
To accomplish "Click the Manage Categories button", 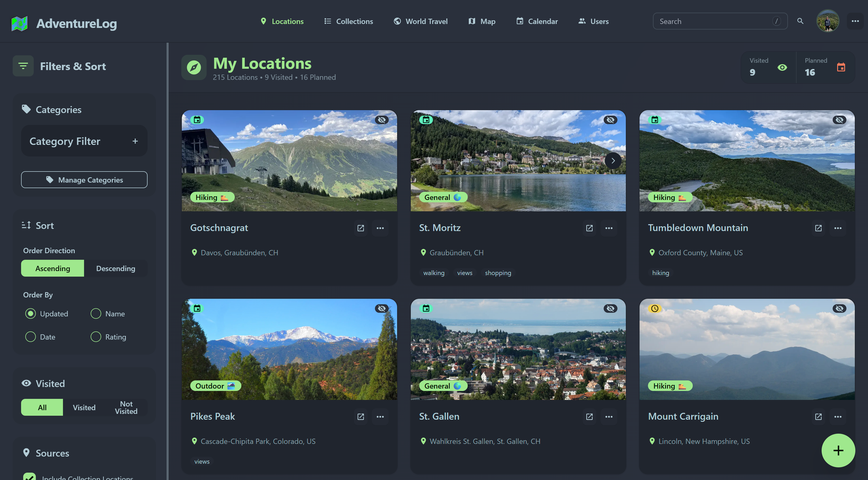I will point(84,179).
